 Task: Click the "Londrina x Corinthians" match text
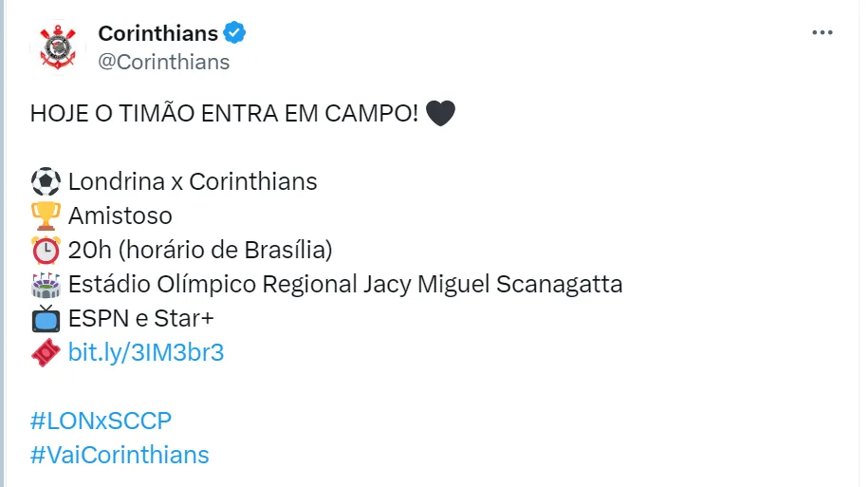tap(193, 181)
